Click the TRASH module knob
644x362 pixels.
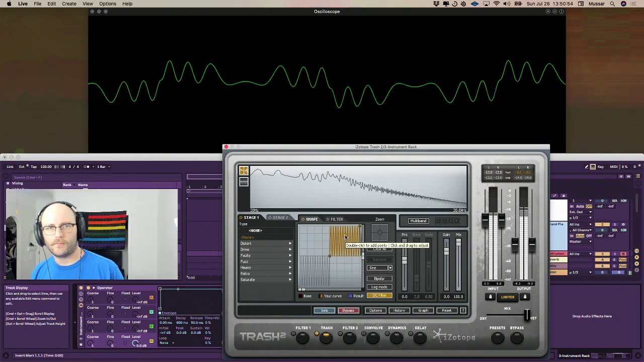(x=326, y=338)
